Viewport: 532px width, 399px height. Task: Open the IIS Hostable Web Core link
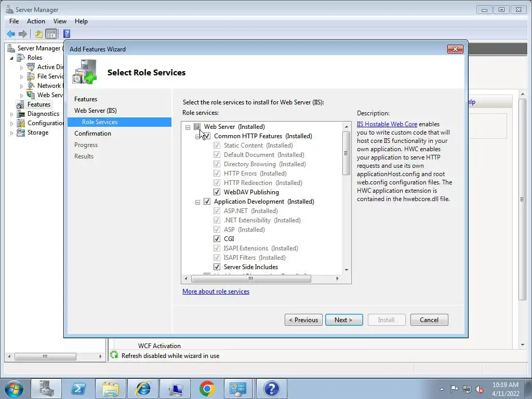[387, 124]
